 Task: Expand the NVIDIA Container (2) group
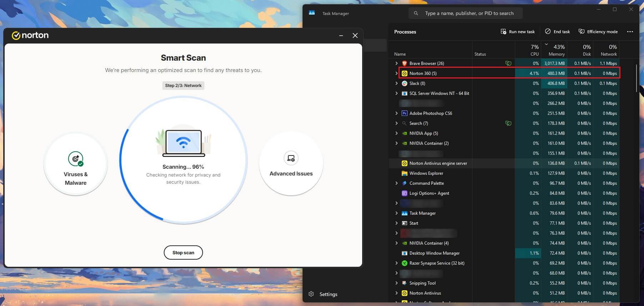tap(396, 143)
